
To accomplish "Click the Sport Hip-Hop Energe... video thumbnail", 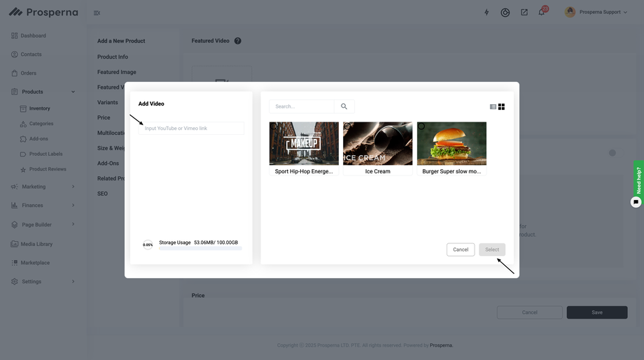I will click(304, 143).
